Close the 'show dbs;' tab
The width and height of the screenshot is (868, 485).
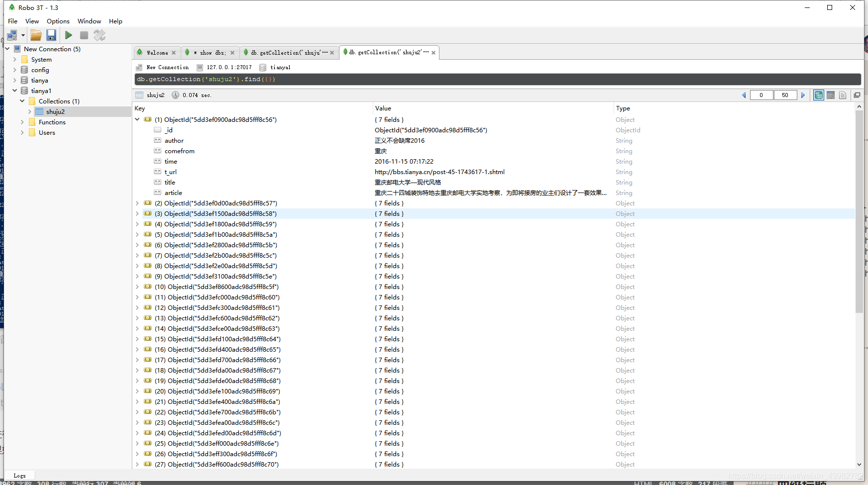(232, 53)
